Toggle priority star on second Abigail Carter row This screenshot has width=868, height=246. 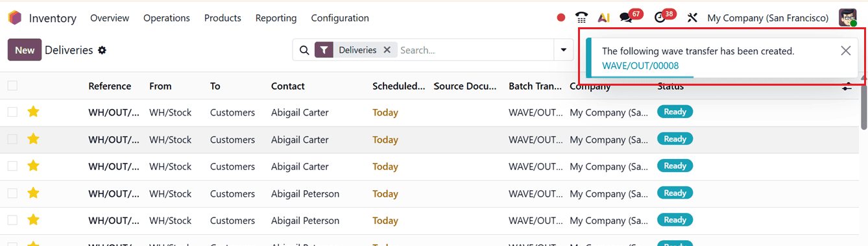point(33,139)
